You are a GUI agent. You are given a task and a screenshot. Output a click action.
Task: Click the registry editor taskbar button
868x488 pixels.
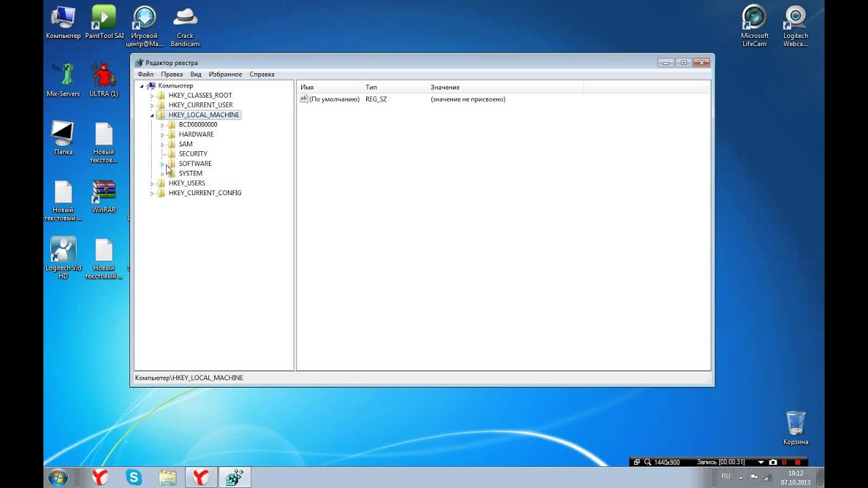(x=235, y=477)
